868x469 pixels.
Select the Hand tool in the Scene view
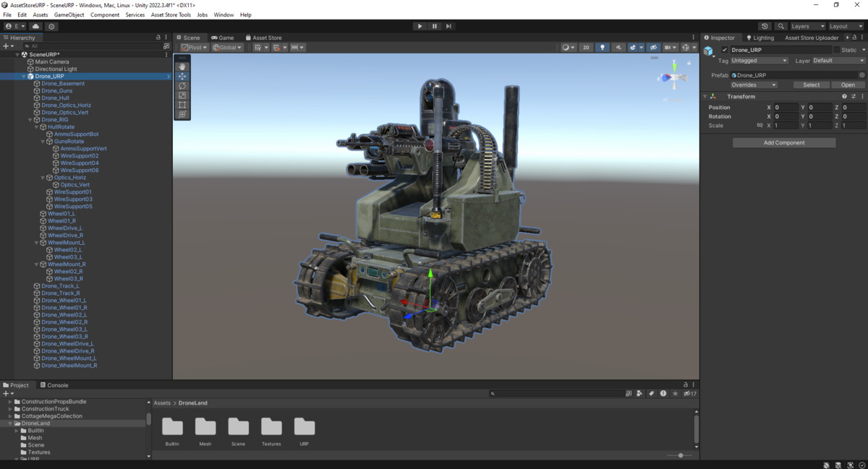click(x=182, y=66)
